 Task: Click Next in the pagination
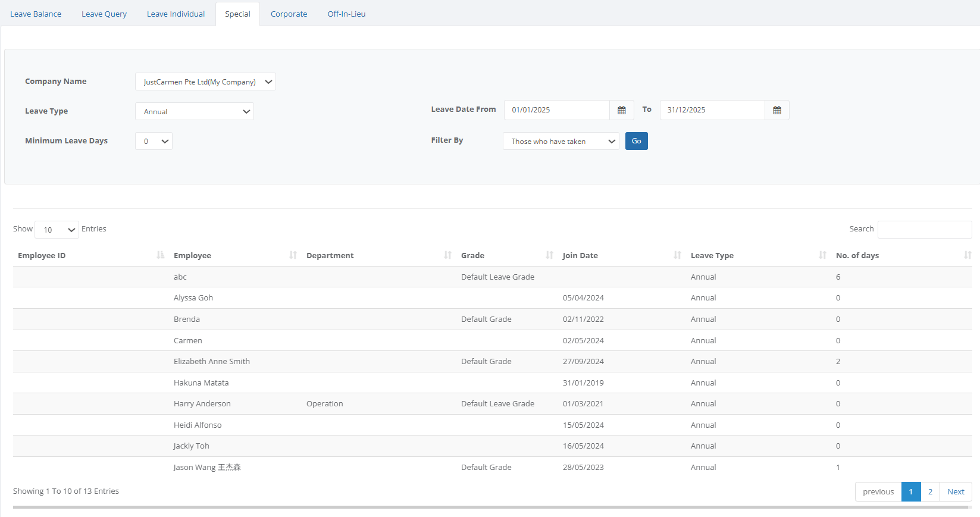956,491
